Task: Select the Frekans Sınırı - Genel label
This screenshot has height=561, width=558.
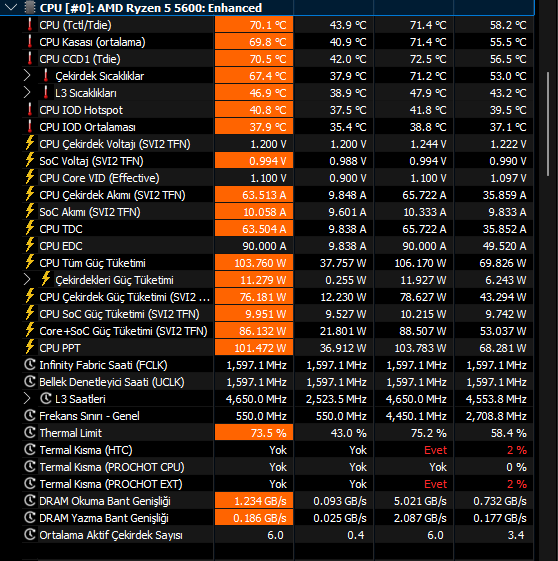Action: click(x=89, y=416)
